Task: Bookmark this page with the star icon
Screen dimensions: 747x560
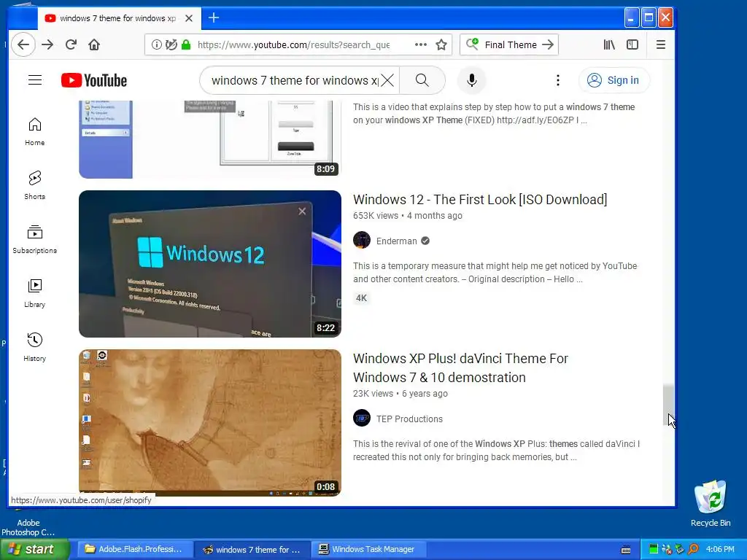Action: (441, 44)
